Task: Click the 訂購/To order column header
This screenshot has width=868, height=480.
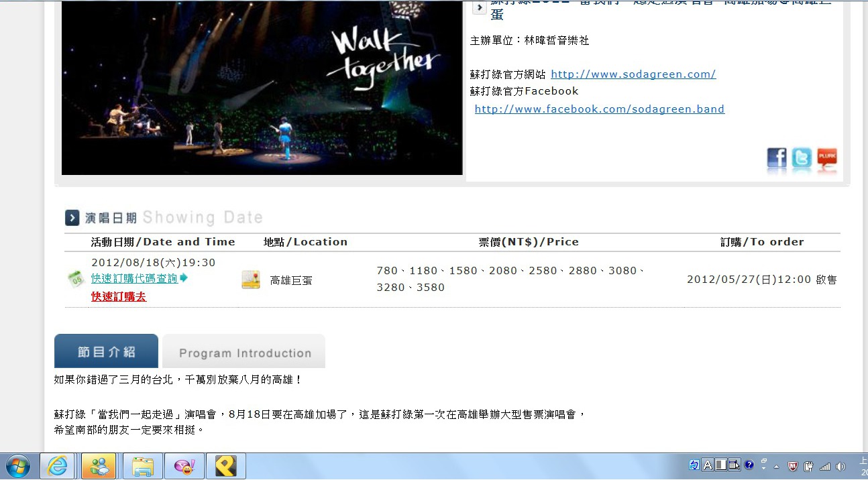Action: (762, 242)
